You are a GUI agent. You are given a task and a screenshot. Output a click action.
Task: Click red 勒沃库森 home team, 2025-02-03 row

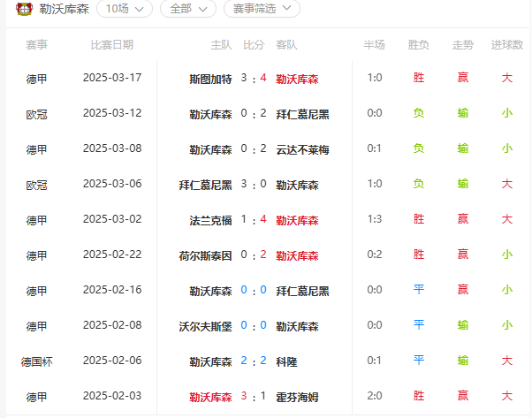tap(210, 398)
